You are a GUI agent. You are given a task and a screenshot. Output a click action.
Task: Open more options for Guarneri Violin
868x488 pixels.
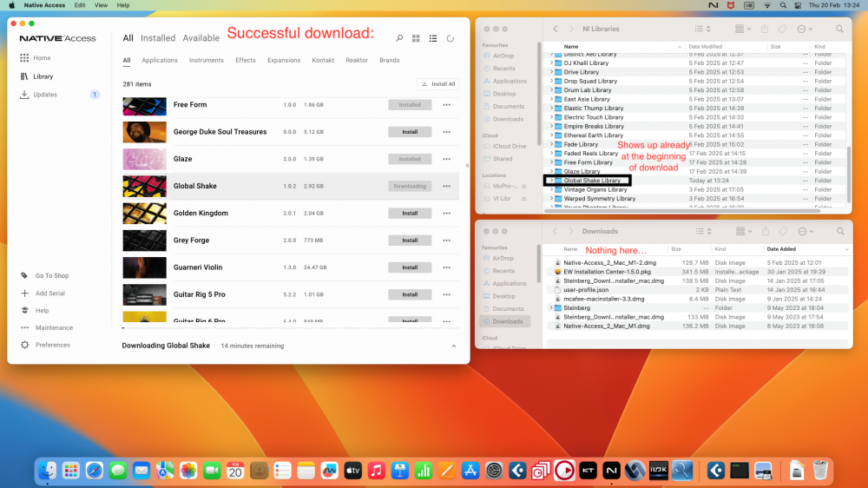(x=446, y=267)
